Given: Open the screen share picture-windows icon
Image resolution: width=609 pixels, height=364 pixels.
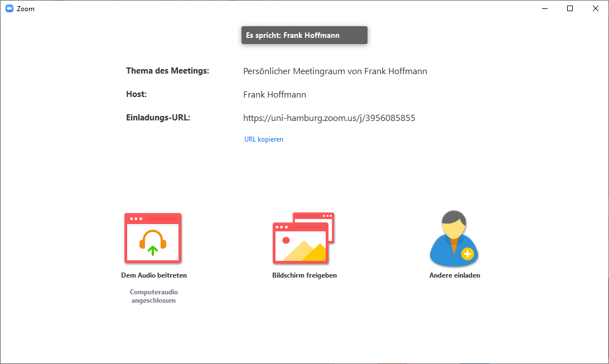Looking at the screenshot, I should click(x=303, y=238).
